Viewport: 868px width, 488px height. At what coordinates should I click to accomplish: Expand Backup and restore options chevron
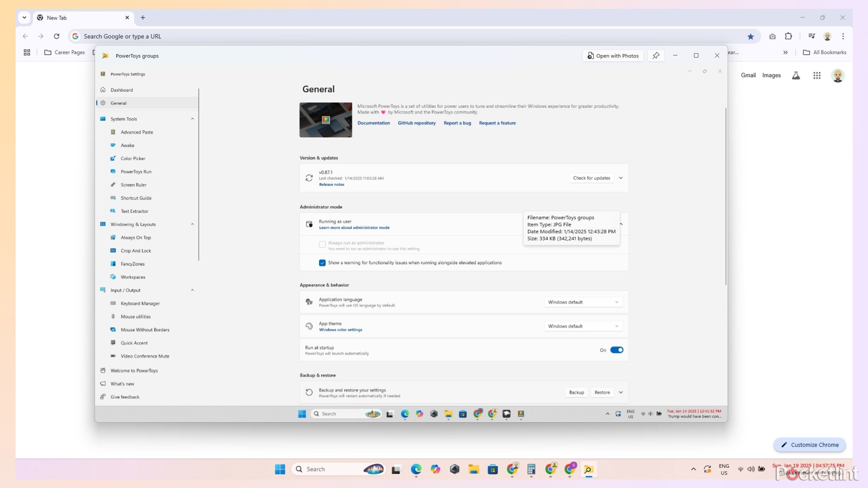(x=620, y=392)
